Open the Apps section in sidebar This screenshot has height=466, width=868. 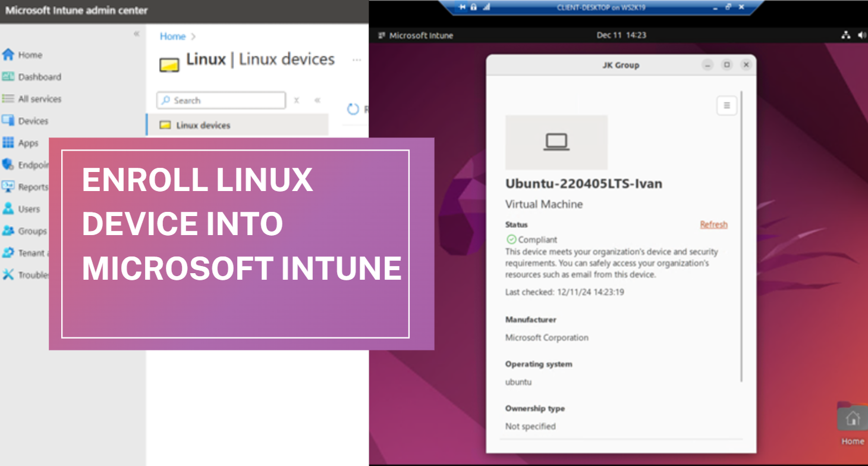20,143
